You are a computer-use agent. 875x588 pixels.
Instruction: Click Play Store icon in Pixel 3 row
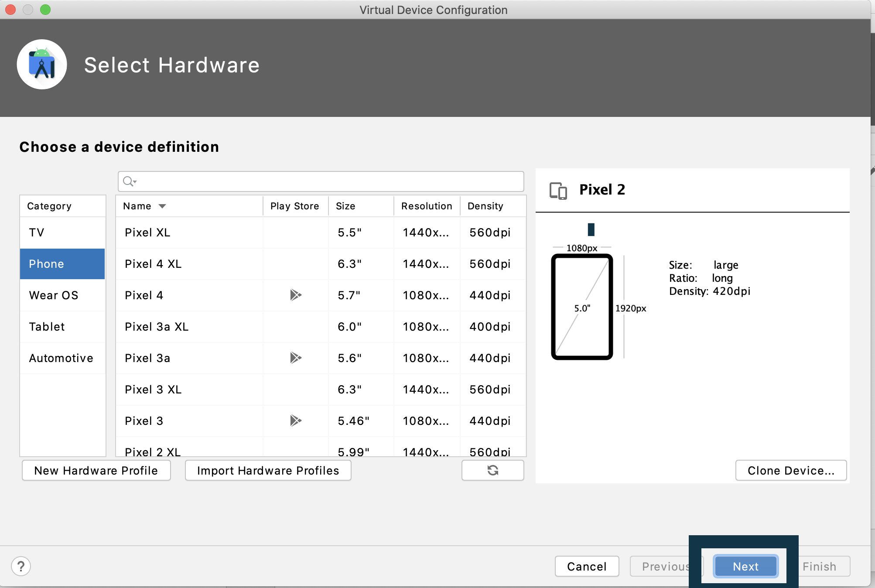(x=295, y=421)
